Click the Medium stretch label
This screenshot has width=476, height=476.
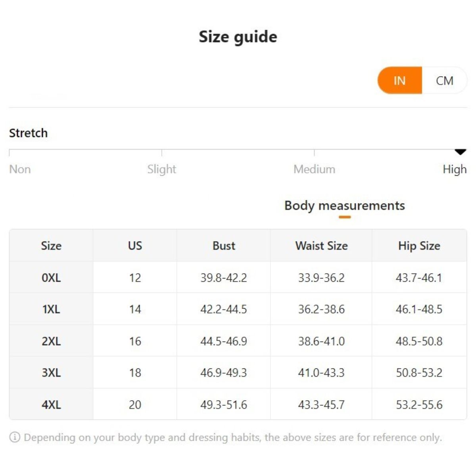tap(314, 169)
